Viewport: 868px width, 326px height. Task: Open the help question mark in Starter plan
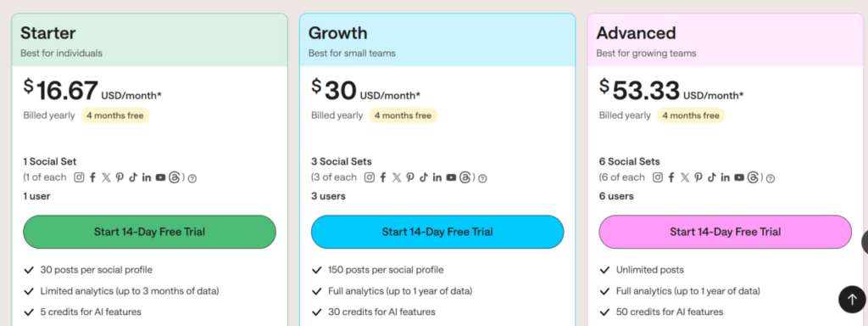tap(192, 178)
